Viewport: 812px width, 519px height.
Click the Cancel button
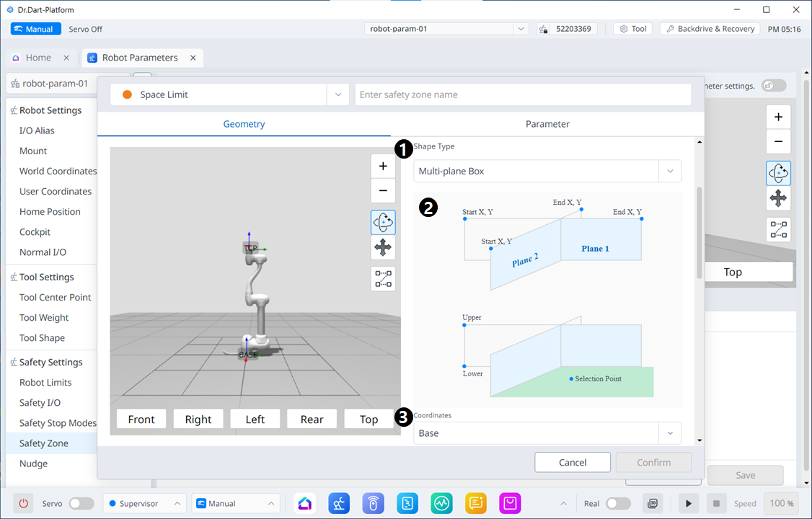[573, 462]
